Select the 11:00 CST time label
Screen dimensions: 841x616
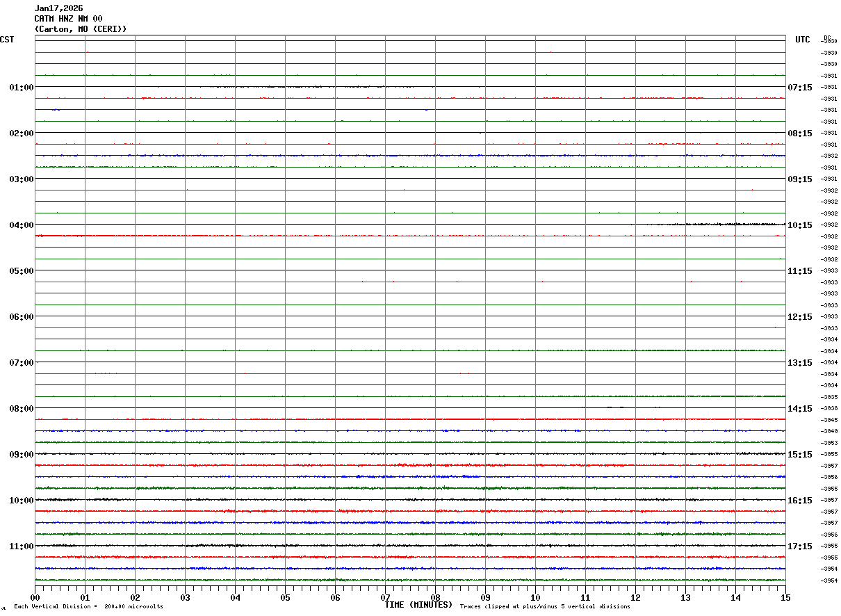coord(22,546)
